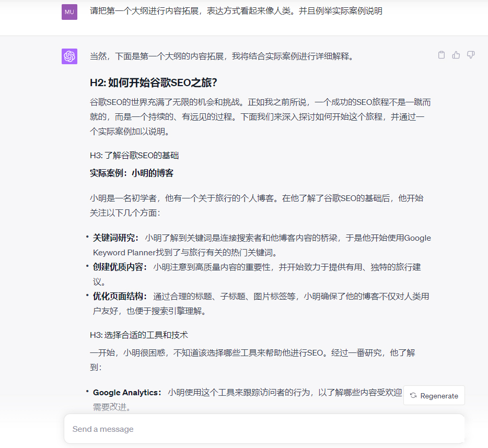
Task: Click the user prompt text at top
Action: point(236,11)
